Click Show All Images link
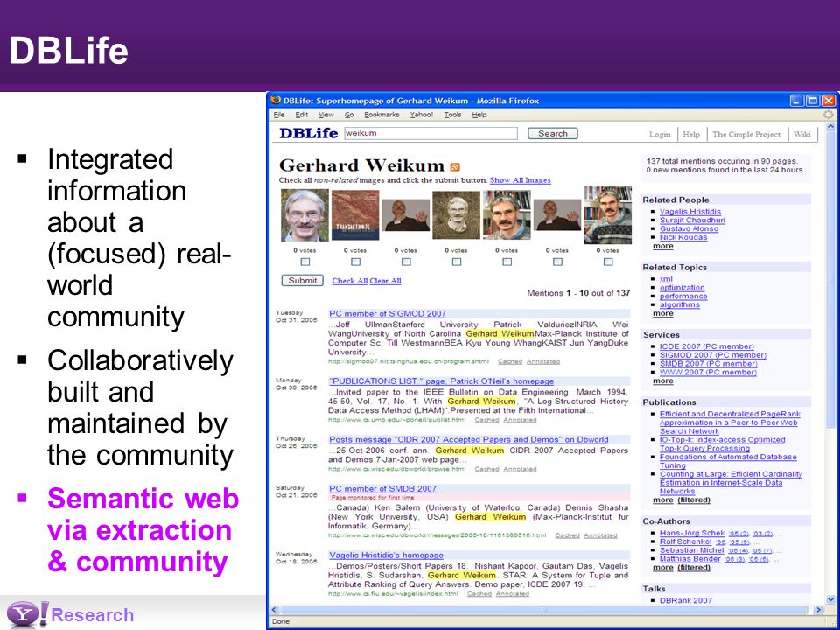Image resolution: width=840 pixels, height=630 pixels. click(520, 180)
